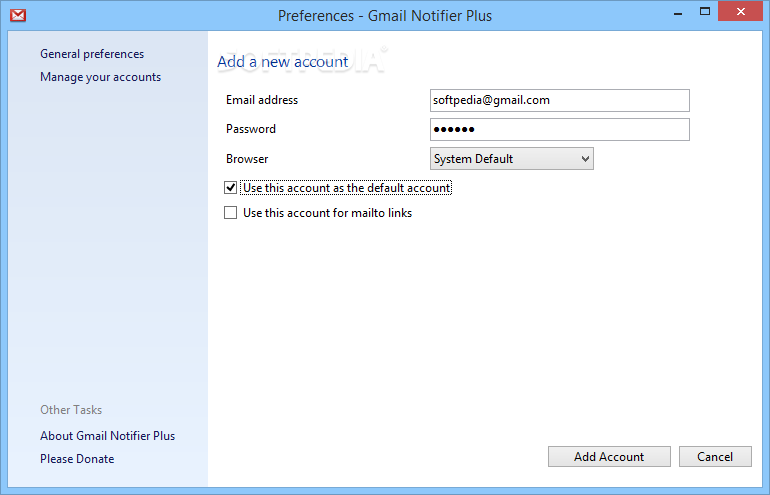Select the Add a new account heading
This screenshot has width=770, height=495.
(282, 62)
